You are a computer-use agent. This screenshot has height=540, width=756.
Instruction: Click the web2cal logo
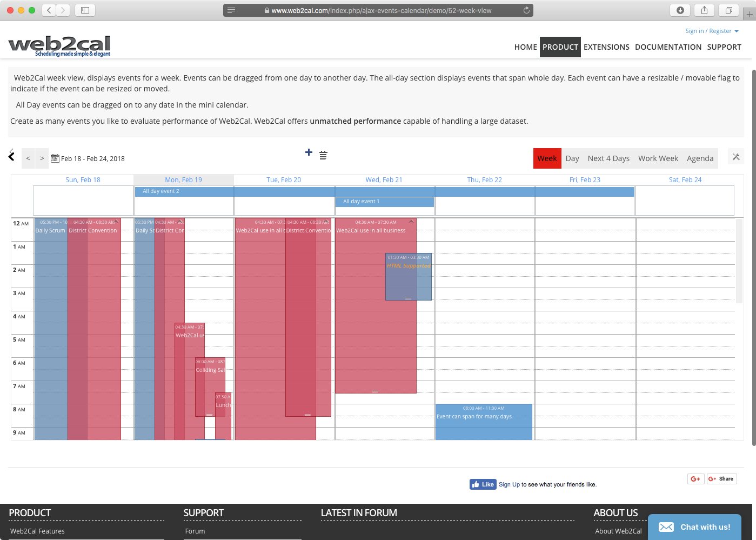(x=59, y=45)
